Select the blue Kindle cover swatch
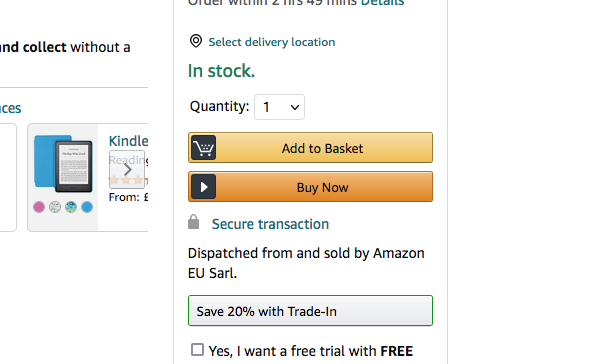610x364 pixels. pyautogui.click(x=87, y=207)
